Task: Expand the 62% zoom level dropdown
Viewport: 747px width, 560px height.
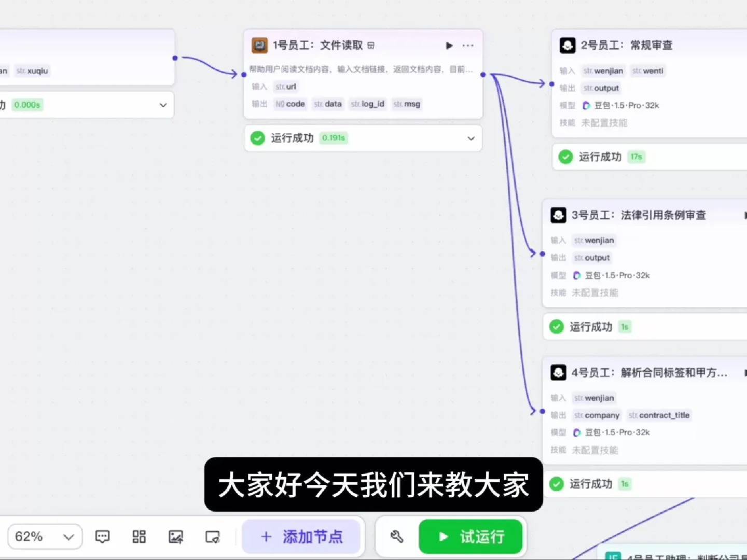Action: [x=45, y=537]
